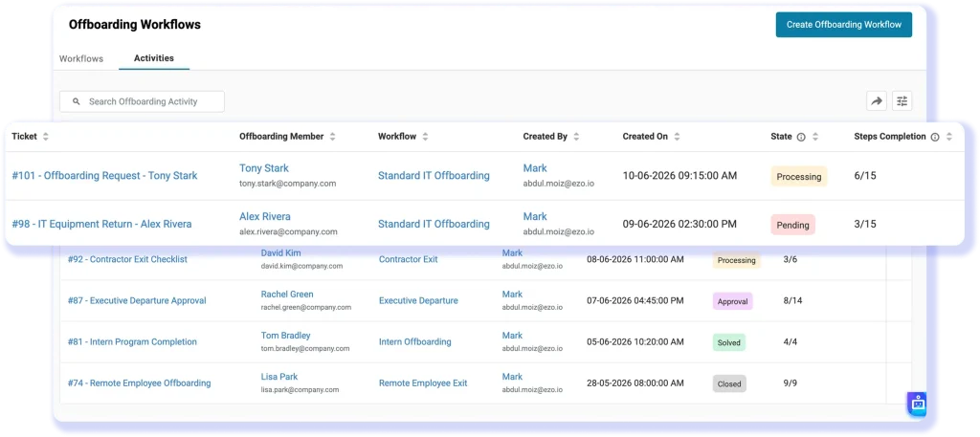The image size is (980, 437).
Task: Click the rachel.green@company.com email text
Action: tap(306, 307)
